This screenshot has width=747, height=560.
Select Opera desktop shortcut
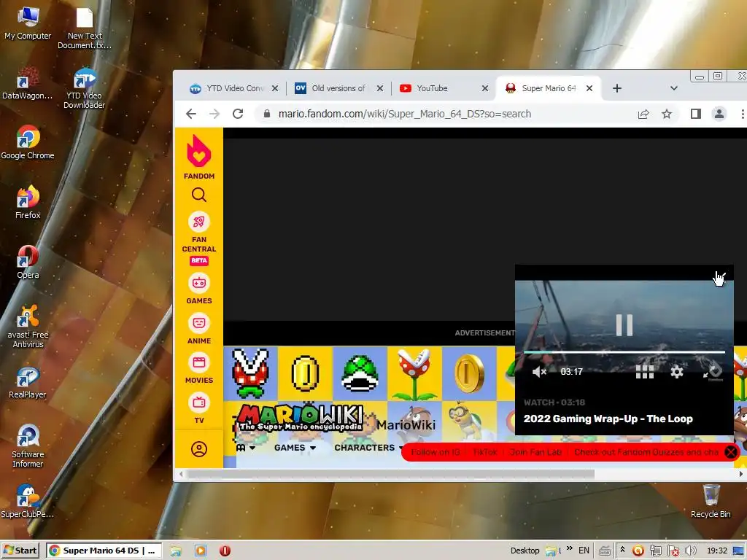[28, 262]
